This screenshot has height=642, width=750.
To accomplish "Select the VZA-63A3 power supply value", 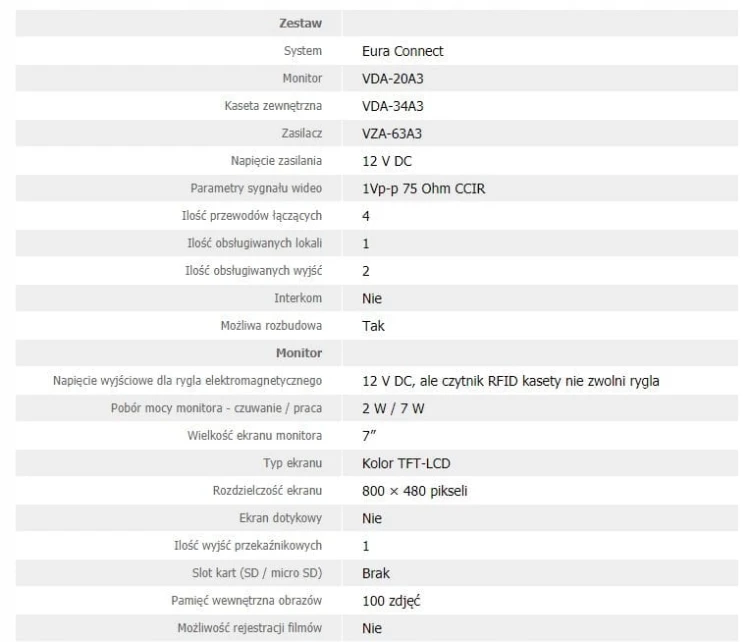I will point(392,133).
